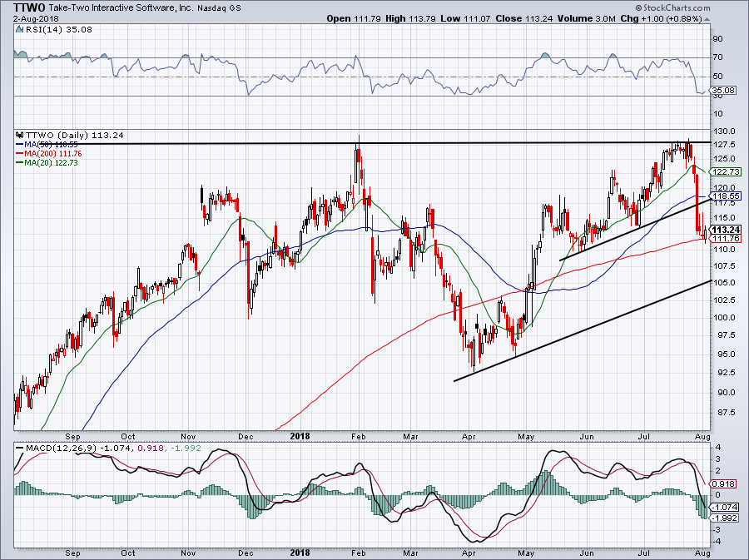Click the 113.24 last price tag on right axis
The width and height of the screenshot is (749, 560).
point(725,230)
